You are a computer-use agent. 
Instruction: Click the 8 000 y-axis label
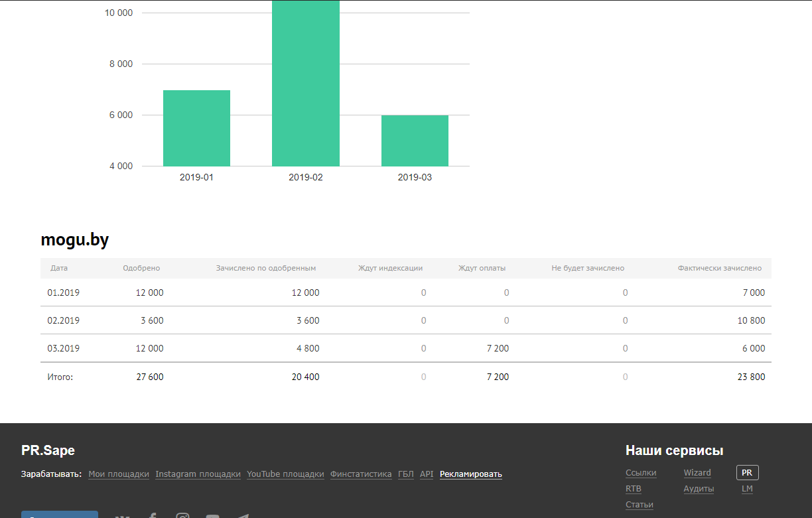[x=121, y=64]
